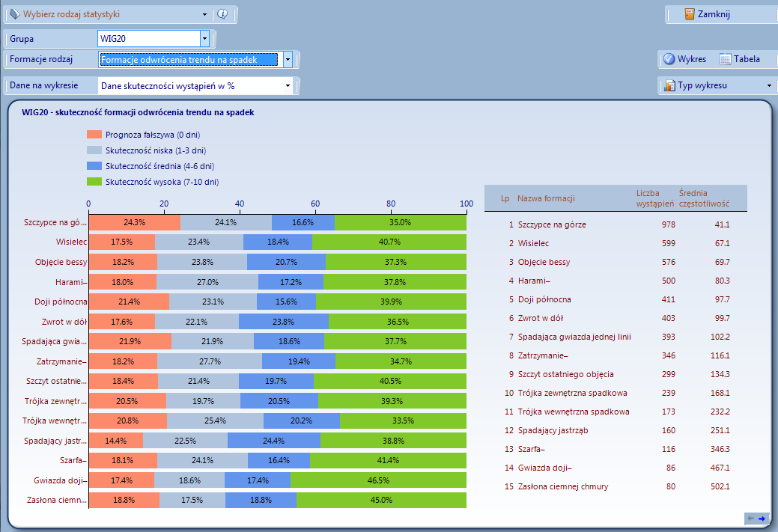The width and height of the screenshot is (778, 532).
Task: Click the Nazwa formacji column header
Action: pyautogui.click(x=546, y=198)
